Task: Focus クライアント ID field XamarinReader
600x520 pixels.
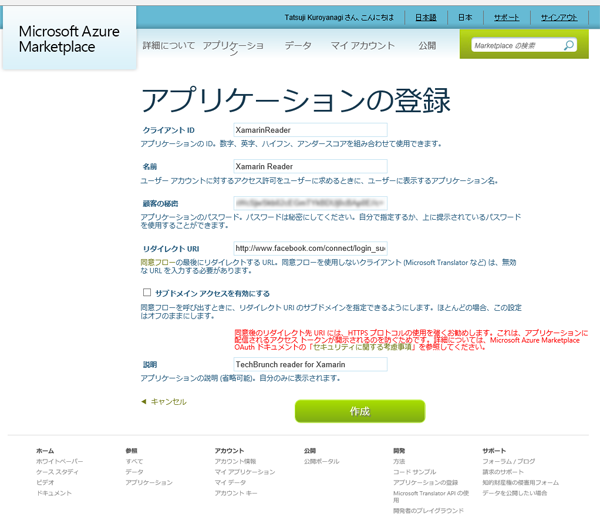Action: (x=310, y=130)
